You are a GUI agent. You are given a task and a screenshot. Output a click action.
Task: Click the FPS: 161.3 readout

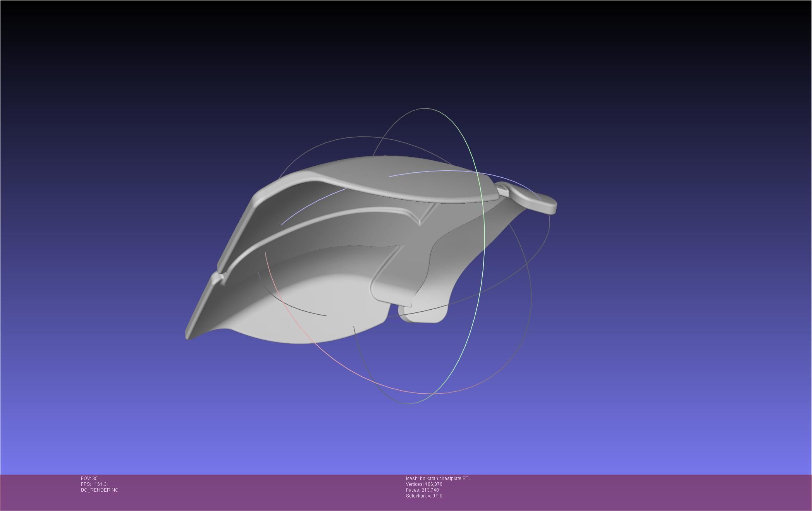click(x=93, y=484)
